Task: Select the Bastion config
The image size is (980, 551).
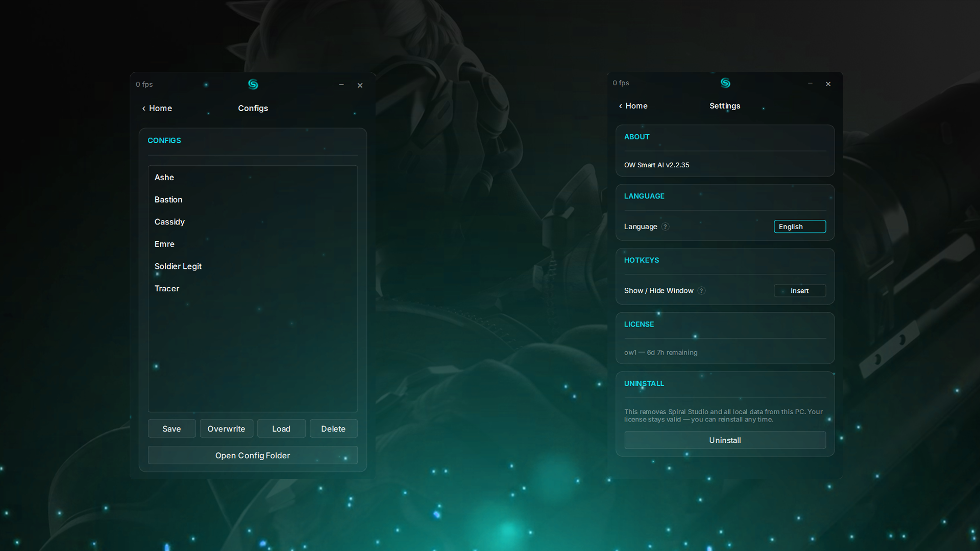Action: [253, 199]
